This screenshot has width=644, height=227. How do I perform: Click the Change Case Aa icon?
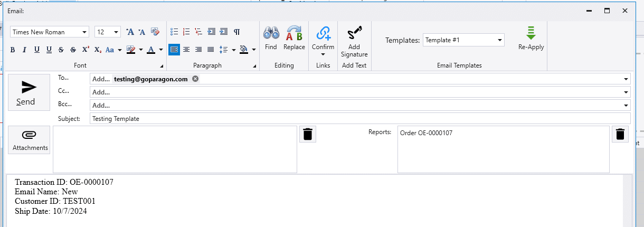110,50
